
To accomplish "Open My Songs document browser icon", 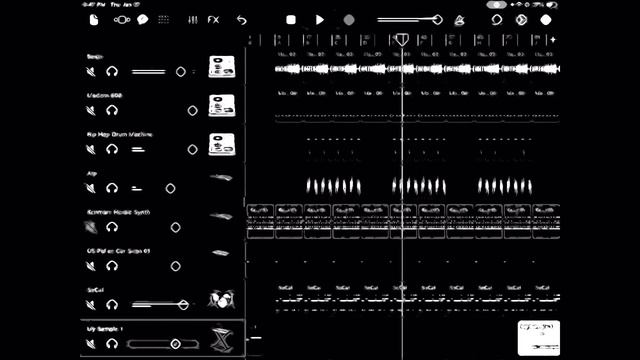I will click(94, 20).
